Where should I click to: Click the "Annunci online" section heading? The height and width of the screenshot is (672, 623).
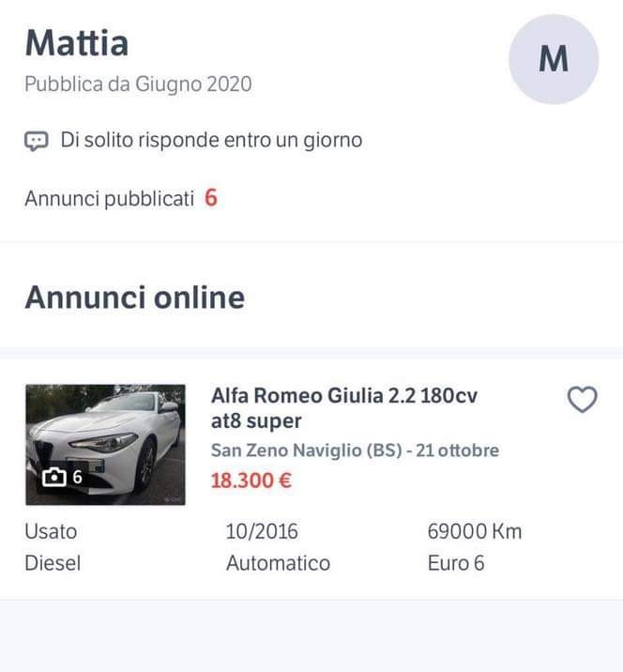[134, 297]
